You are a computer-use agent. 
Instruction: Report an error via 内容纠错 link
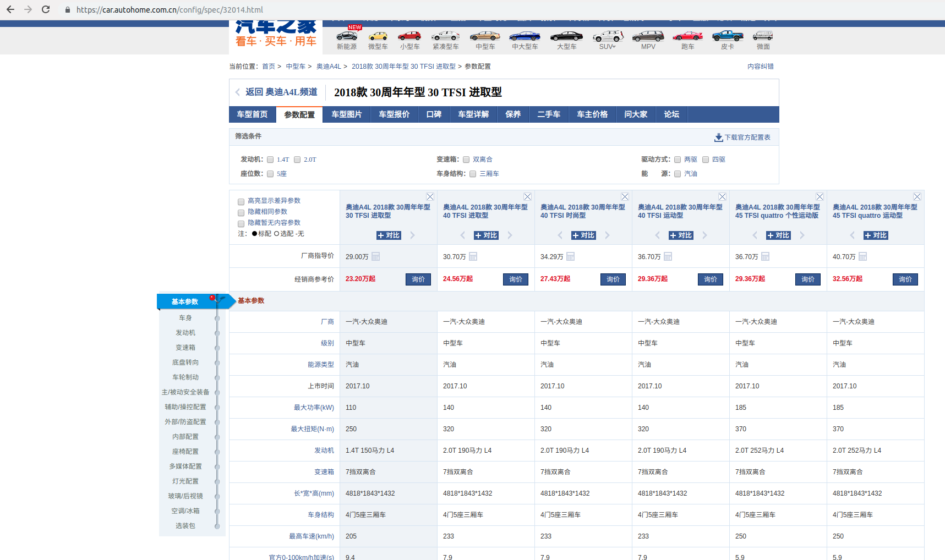click(760, 67)
